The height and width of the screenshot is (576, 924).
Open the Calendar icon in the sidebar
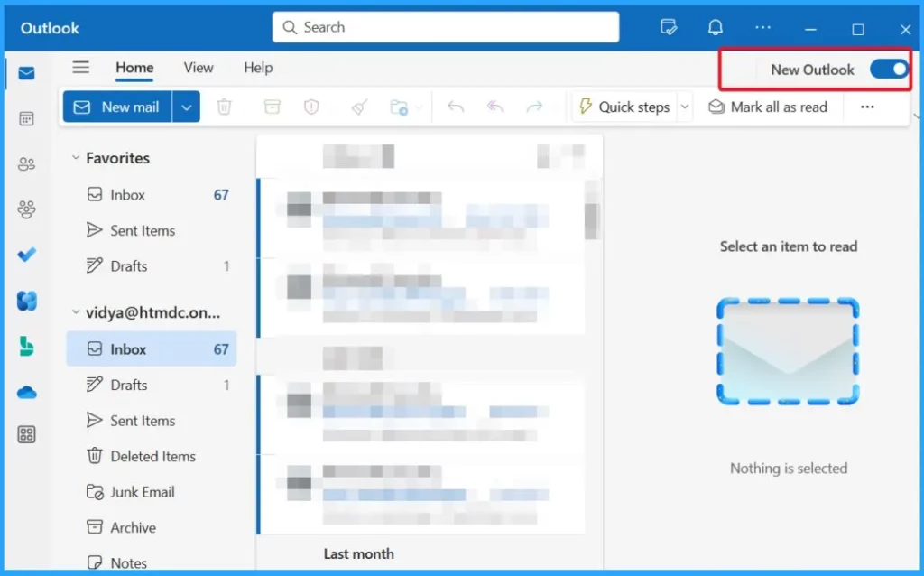(26, 118)
